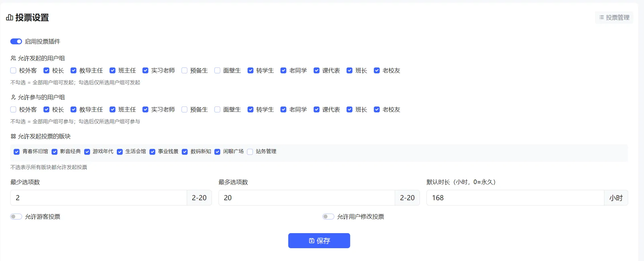Enable the 允许游客投票 switch
This screenshot has height=261, width=644.
pos(16,217)
